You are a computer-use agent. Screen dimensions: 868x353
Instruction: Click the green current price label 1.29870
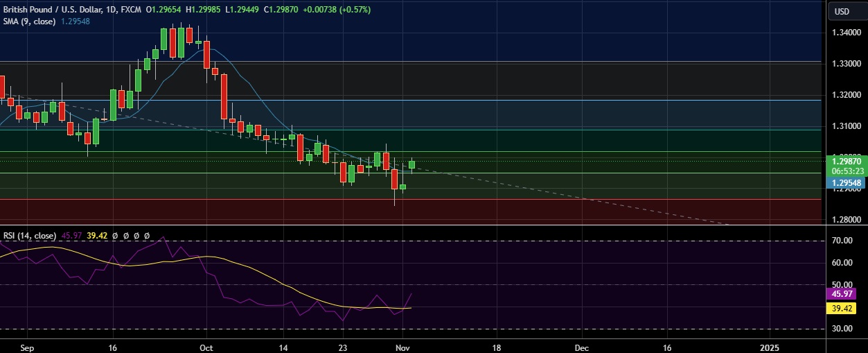(847, 161)
